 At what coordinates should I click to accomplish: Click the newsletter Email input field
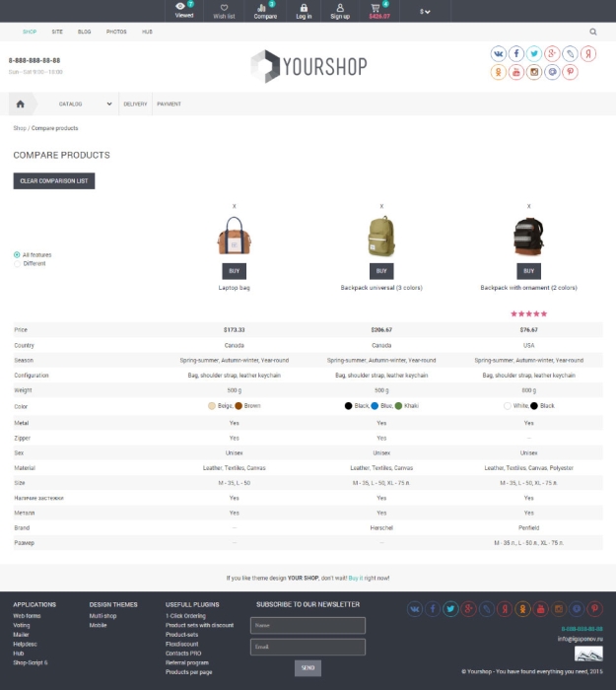308,647
